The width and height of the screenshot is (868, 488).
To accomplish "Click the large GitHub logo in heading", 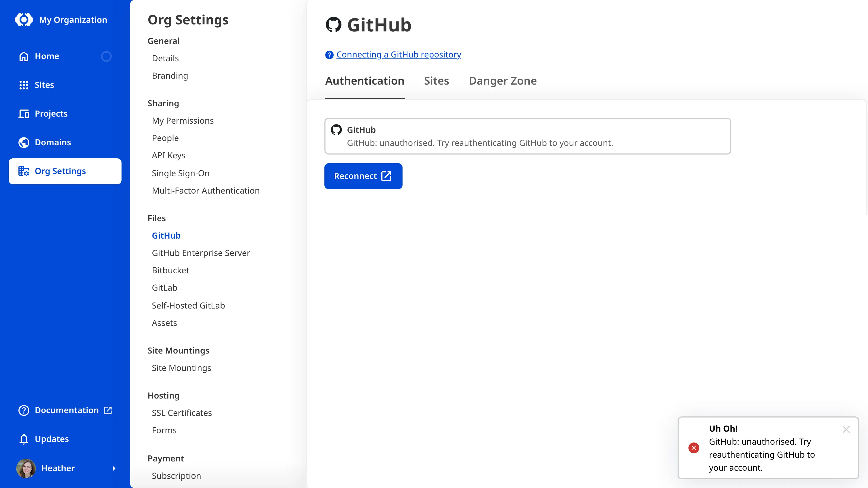I will pyautogui.click(x=334, y=25).
